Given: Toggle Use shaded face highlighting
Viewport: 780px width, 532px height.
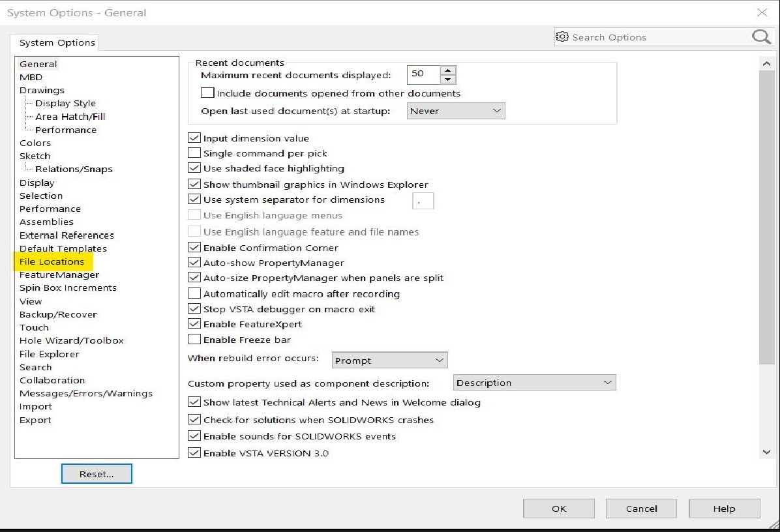Looking at the screenshot, I should click(x=194, y=168).
